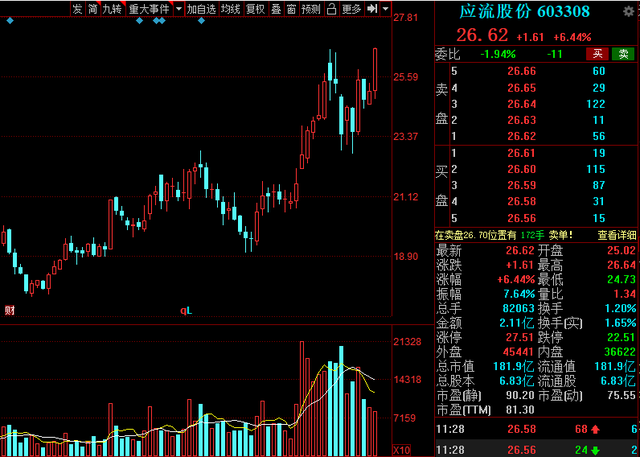Viewport: 640px width, 457px height.
Task: Toggle the 九转 indicator
Action: [x=112, y=9]
